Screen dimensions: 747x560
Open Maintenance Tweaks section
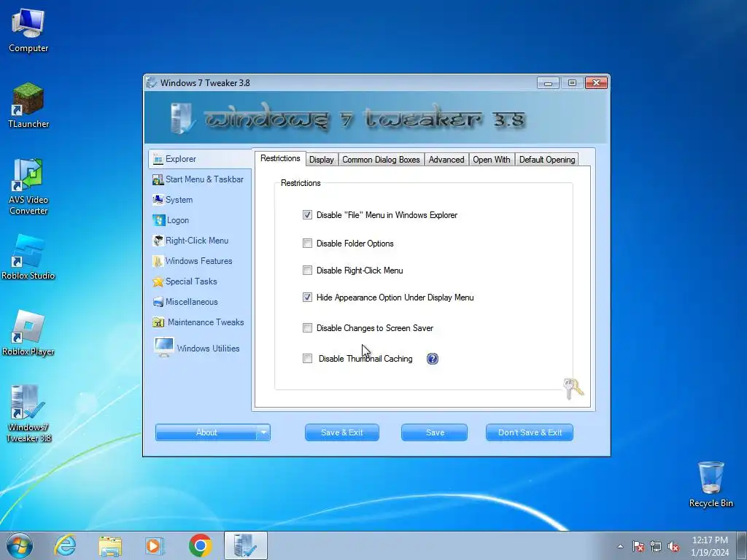[x=198, y=322]
